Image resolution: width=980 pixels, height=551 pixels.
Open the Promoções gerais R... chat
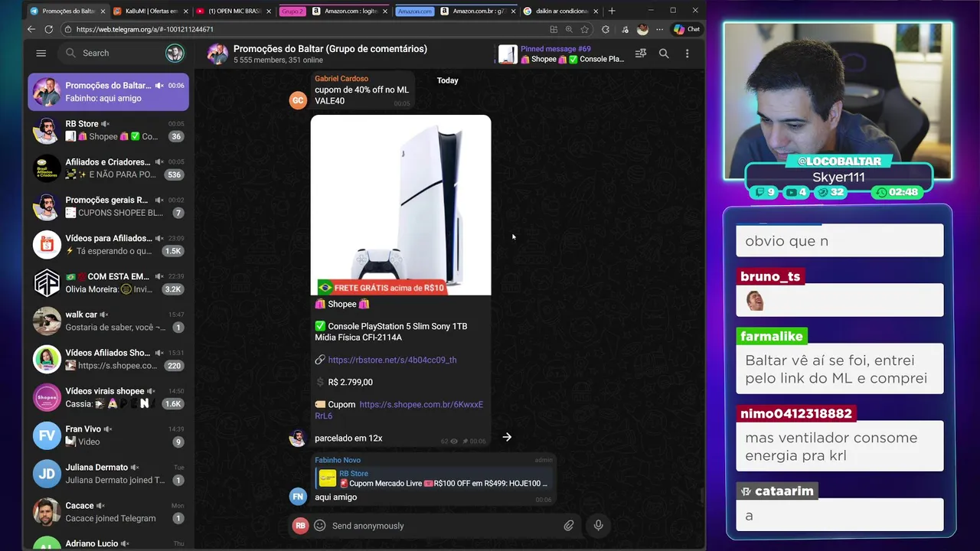(109, 207)
